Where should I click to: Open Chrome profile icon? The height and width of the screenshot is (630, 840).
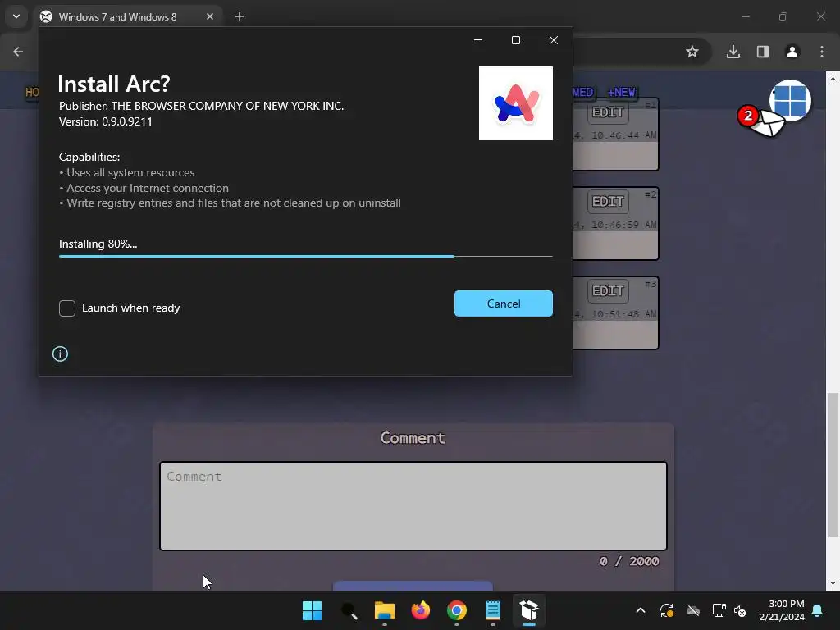pos(792,52)
